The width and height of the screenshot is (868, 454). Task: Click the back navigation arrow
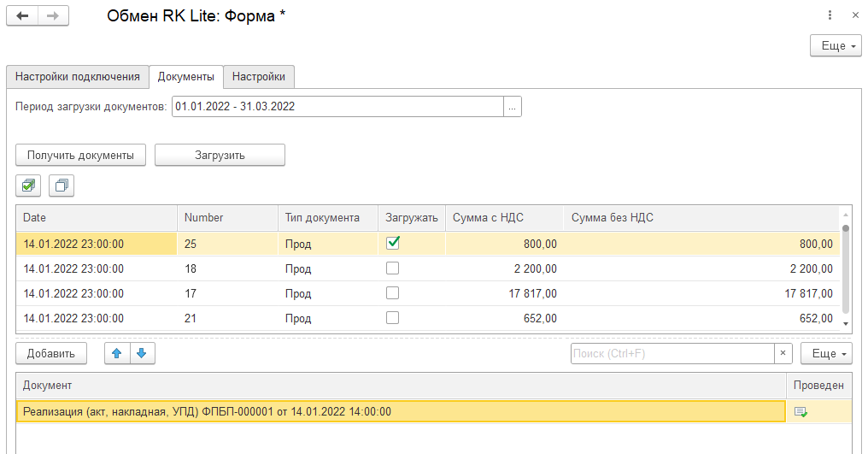tap(22, 16)
